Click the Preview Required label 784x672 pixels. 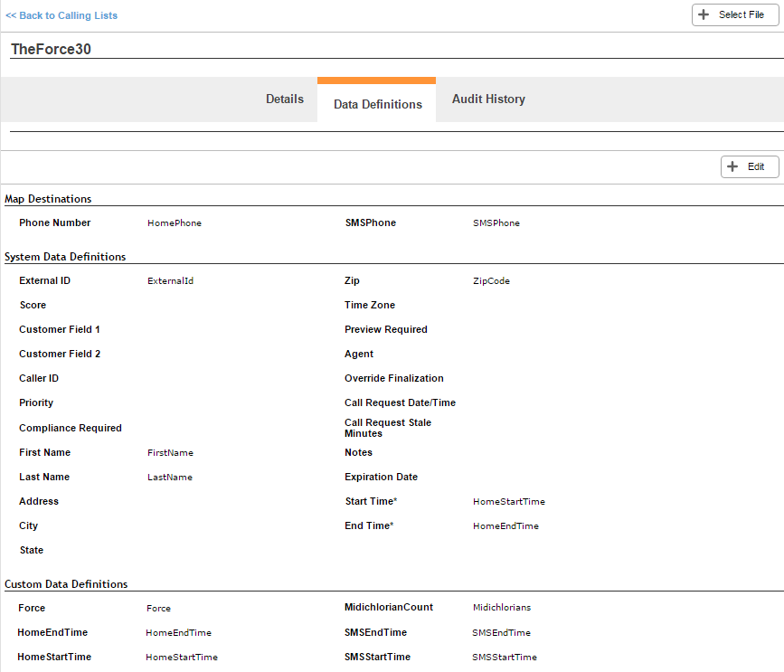click(385, 329)
